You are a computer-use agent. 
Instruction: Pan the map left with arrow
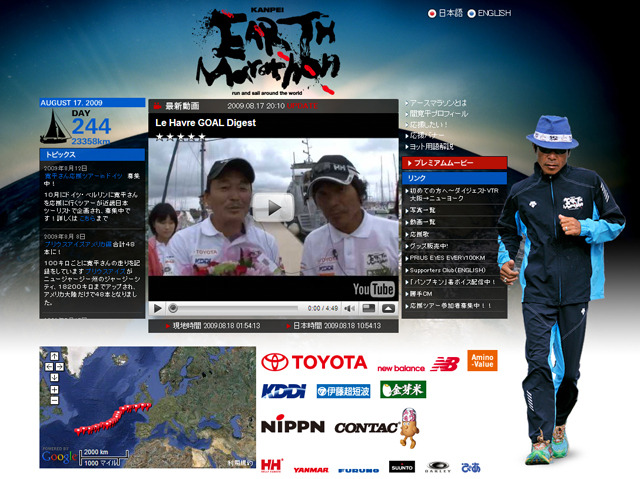tap(49, 367)
